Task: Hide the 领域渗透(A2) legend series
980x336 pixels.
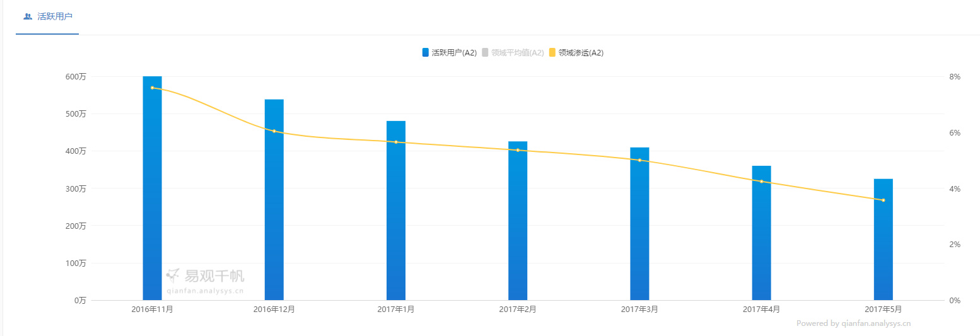Action: point(580,53)
